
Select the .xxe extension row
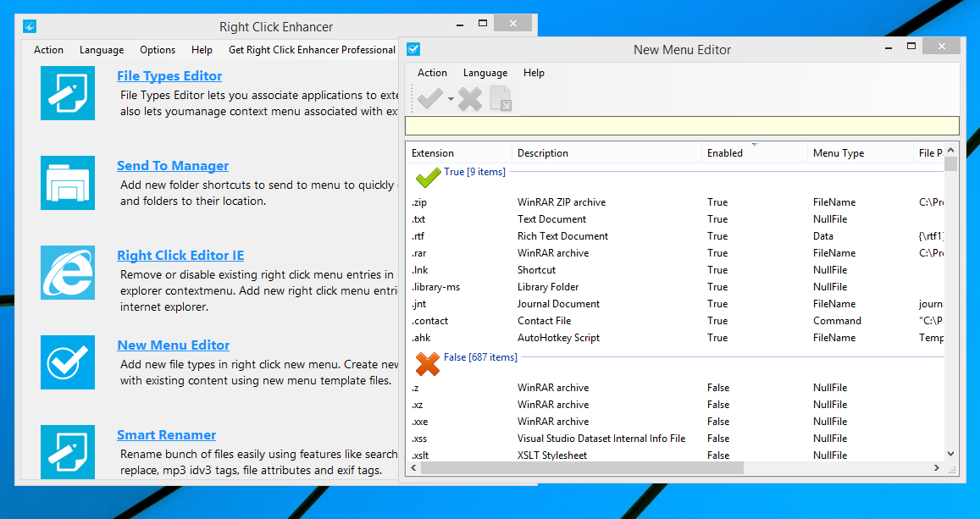tap(675, 422)
